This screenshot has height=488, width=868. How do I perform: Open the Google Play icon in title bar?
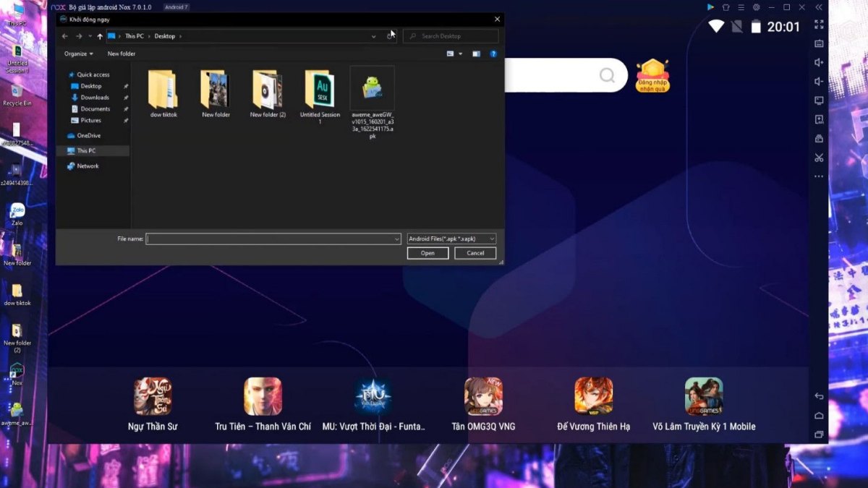tap(710, 7)
